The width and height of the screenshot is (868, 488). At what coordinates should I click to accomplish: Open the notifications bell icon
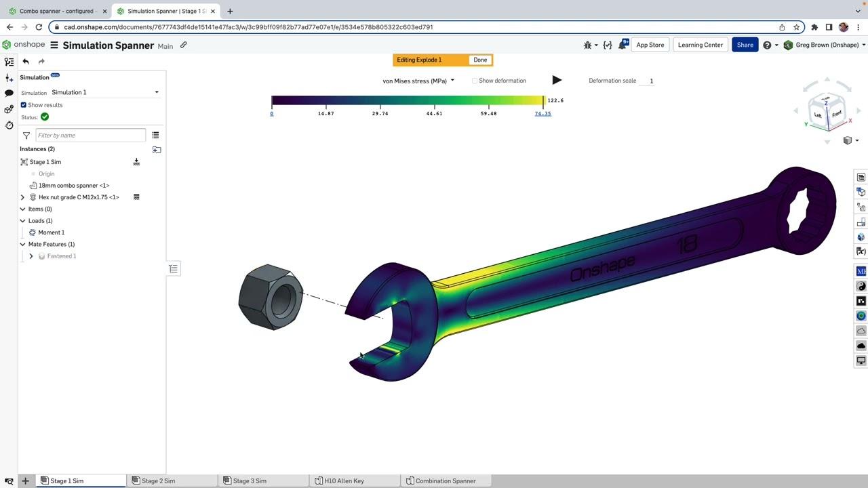[x=623, y=45]
